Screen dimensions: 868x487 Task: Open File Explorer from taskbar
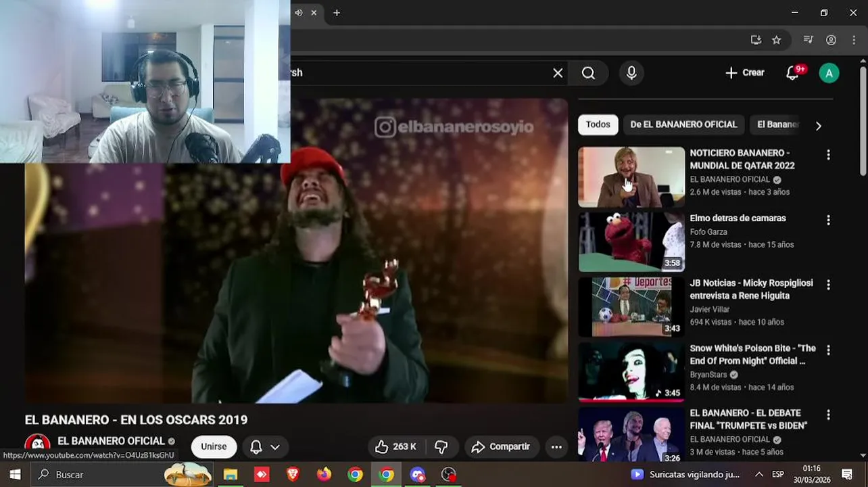231,474
